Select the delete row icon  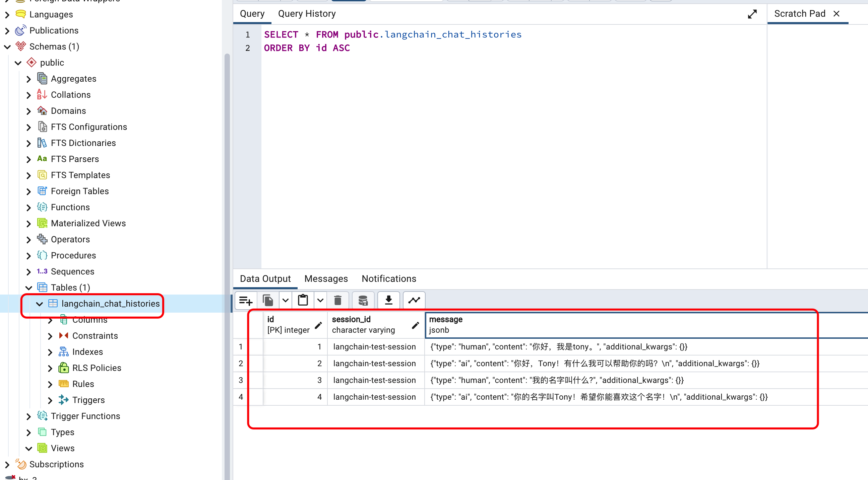[x=337, y=300]
